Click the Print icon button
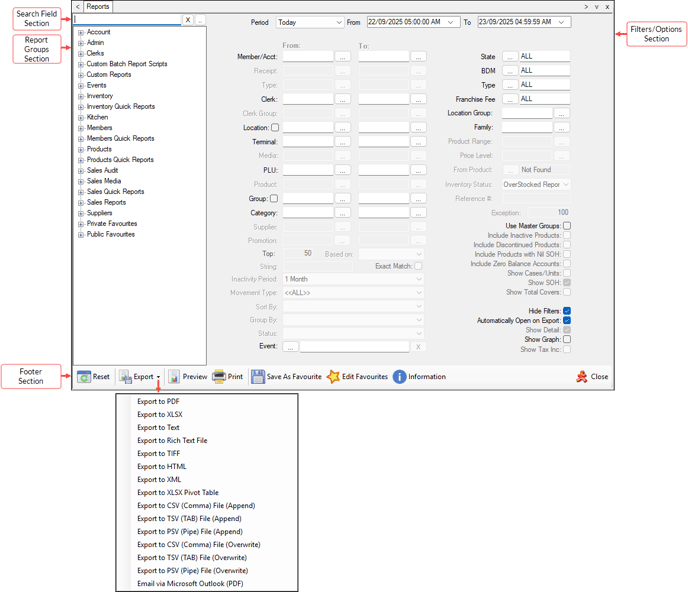 pos(219,377)
